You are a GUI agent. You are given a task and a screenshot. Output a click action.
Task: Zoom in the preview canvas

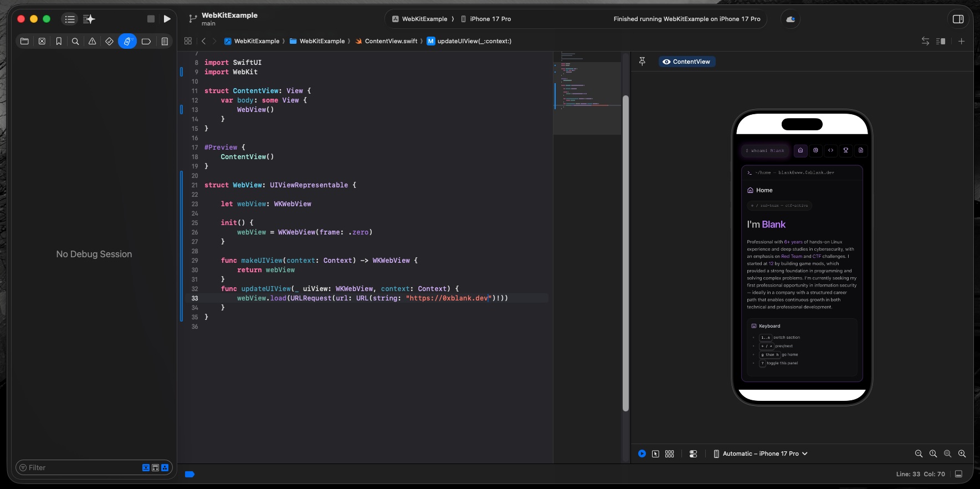coord(962,454)
